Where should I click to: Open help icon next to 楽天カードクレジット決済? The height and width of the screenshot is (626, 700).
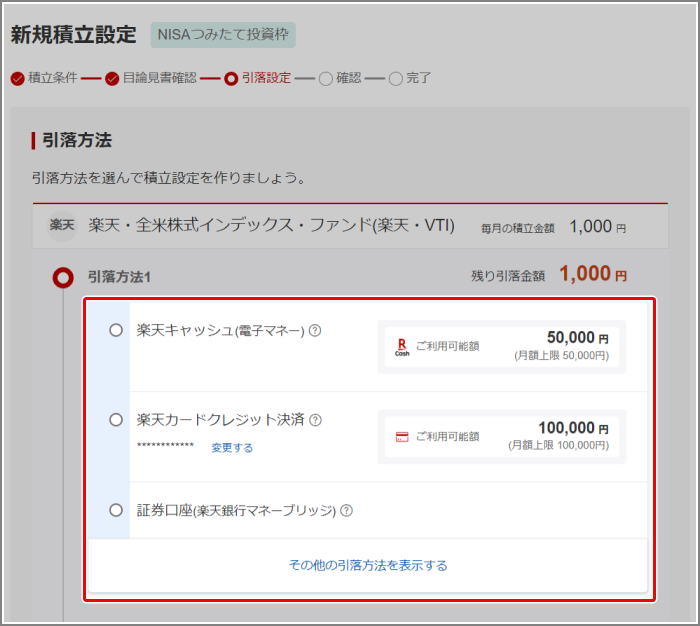click(x=316, y=420)
